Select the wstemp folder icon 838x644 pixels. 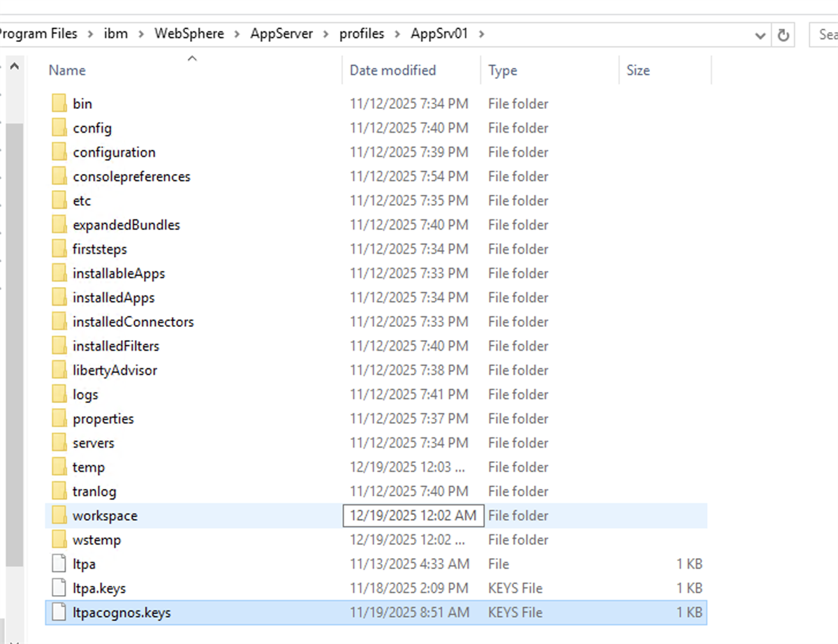click(x=59, y=540)
